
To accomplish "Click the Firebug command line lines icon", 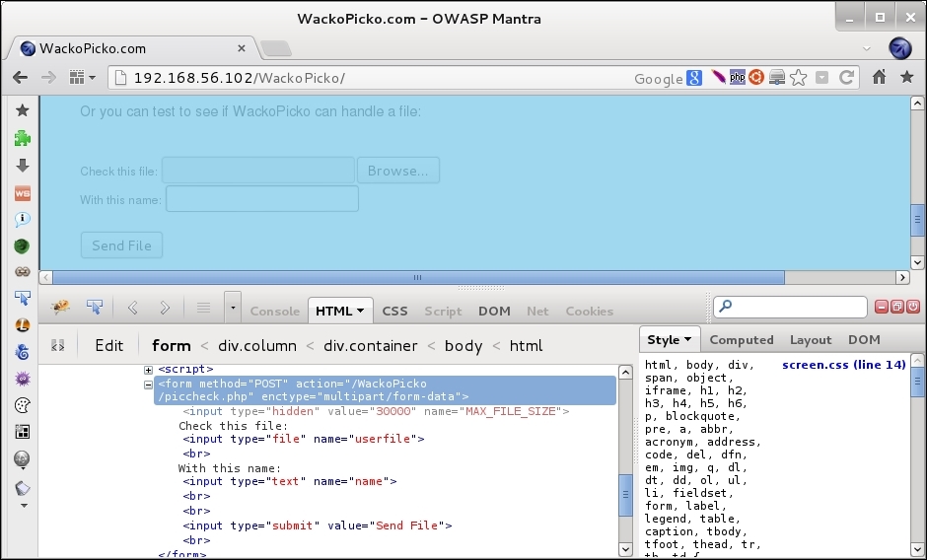I will coord(203,308).
